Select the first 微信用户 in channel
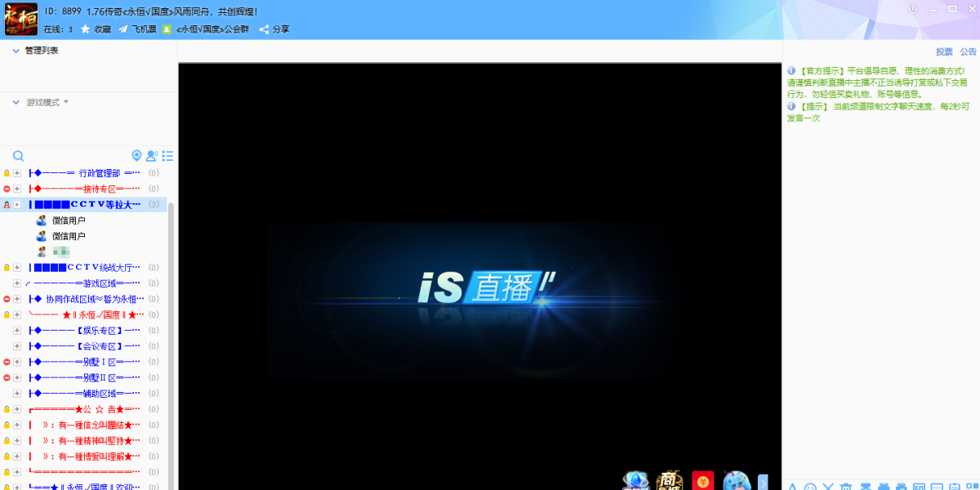The image size is (980, 490). [x=69, y=220]
